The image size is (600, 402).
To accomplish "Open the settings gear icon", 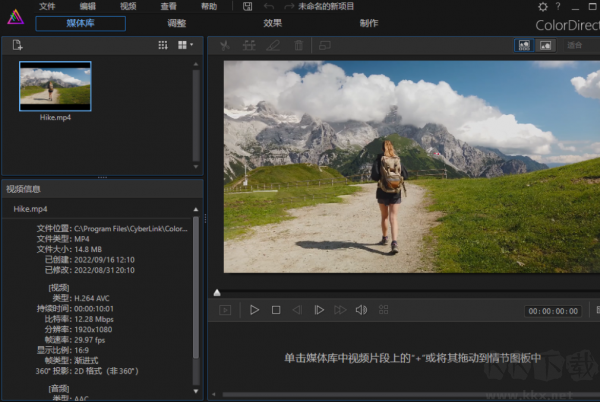I will click(x=543, y=7).
